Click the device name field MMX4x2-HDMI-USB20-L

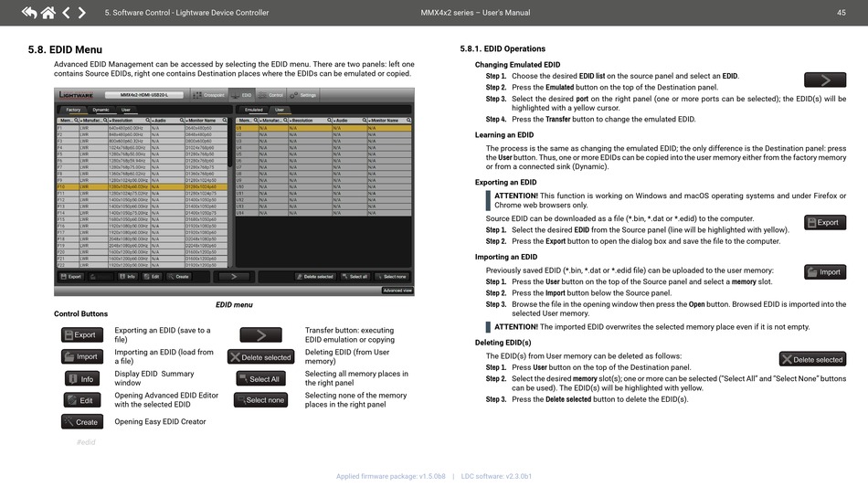point(144,95)
